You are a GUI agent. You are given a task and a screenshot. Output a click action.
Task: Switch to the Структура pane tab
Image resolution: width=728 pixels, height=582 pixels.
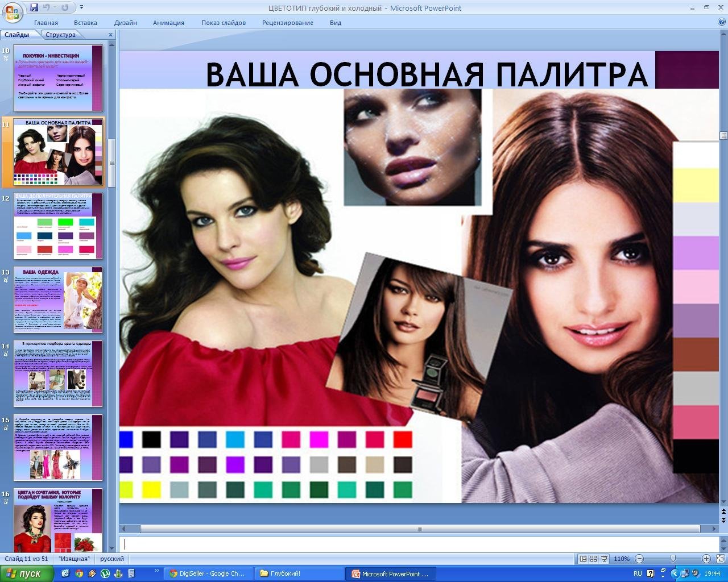tap(60, 35)
